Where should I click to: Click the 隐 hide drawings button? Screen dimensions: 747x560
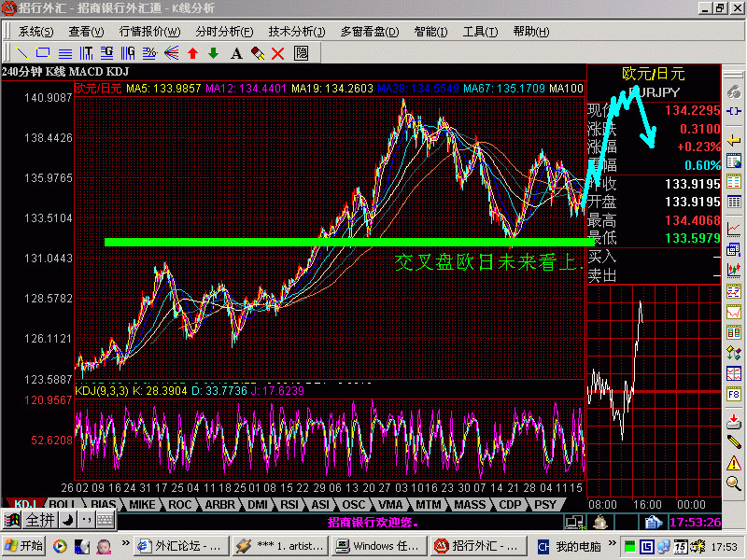coord(301,53)
